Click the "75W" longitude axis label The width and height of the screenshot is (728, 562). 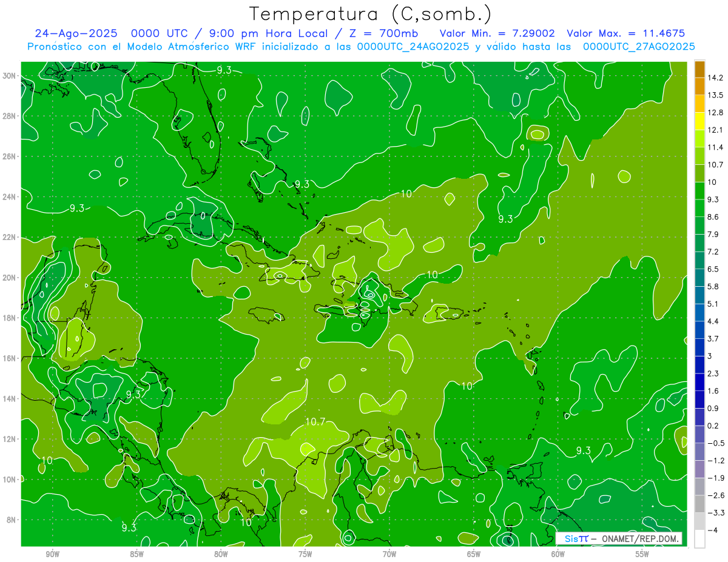tap(305, 554)
